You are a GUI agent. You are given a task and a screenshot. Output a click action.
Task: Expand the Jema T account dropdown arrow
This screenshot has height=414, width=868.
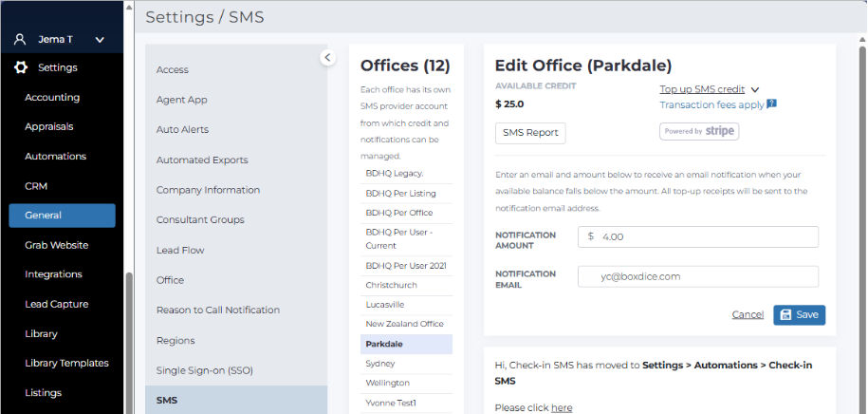tap(100, 40)
